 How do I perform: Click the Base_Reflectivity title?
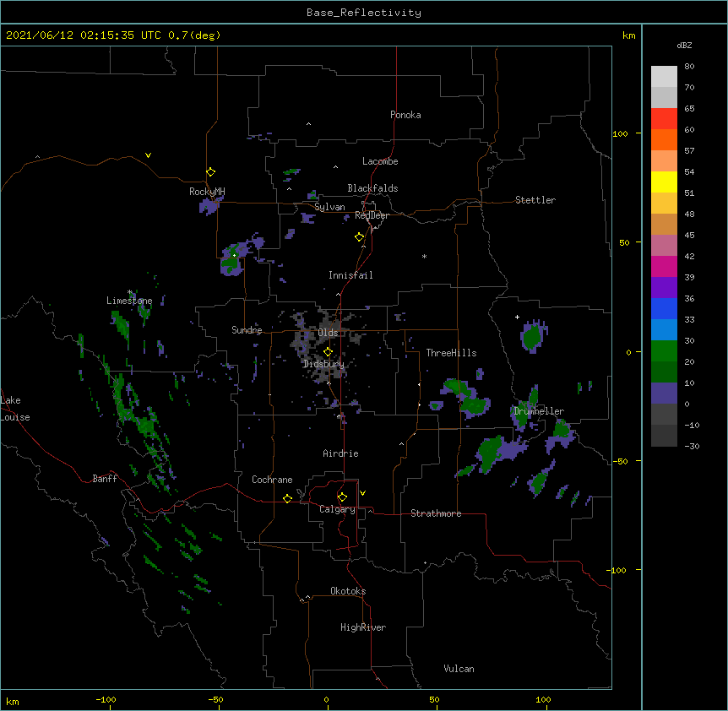point(364,13)
